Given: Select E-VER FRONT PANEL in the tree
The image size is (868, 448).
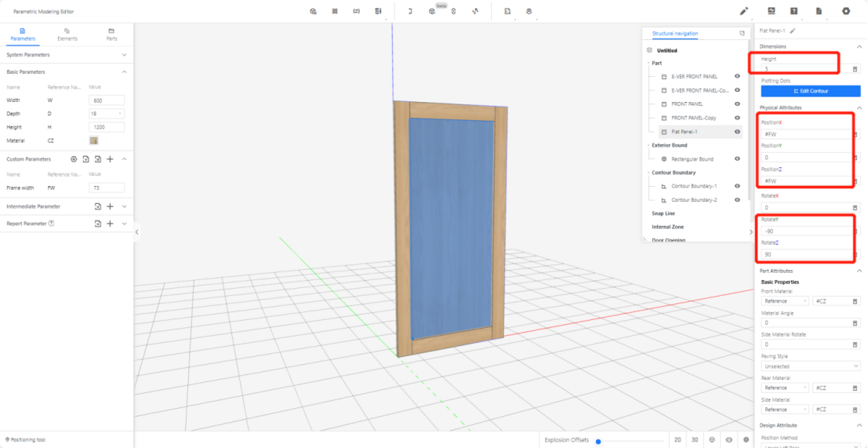Looking at the screenshot, I should [694, 77].
